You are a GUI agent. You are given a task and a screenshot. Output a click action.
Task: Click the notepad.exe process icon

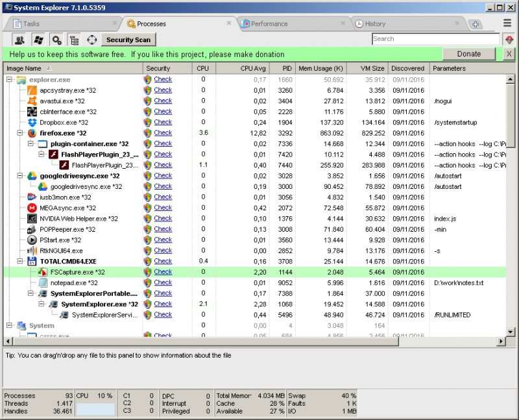(43, 283)
